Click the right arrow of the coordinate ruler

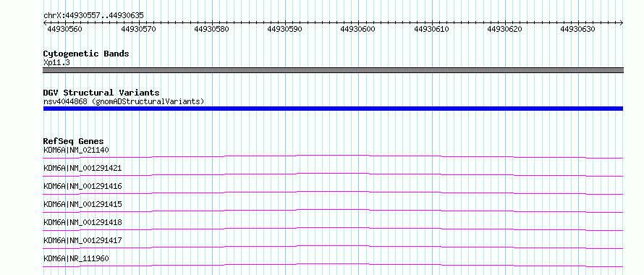621,23
